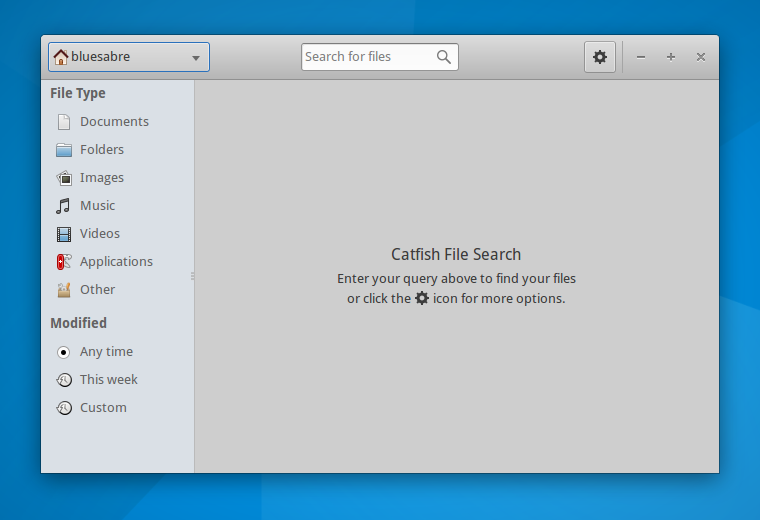Click the home icon in folder chooser
This screenshot has width=760, height=520.
61,57
